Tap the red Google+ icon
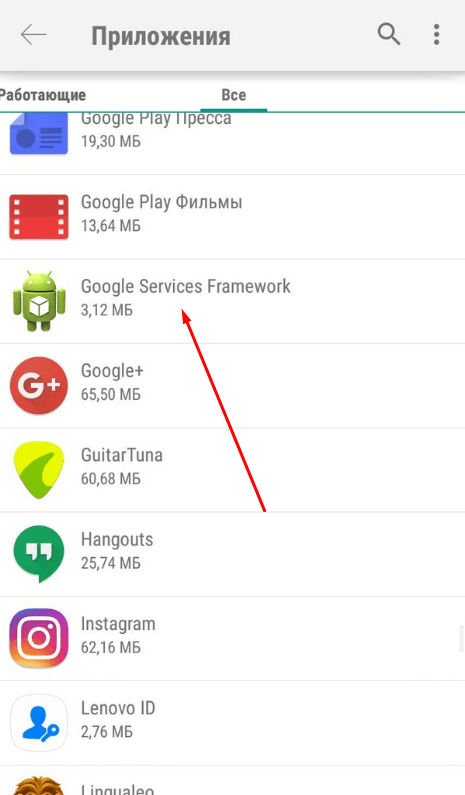465x795 pixels. 39,386
